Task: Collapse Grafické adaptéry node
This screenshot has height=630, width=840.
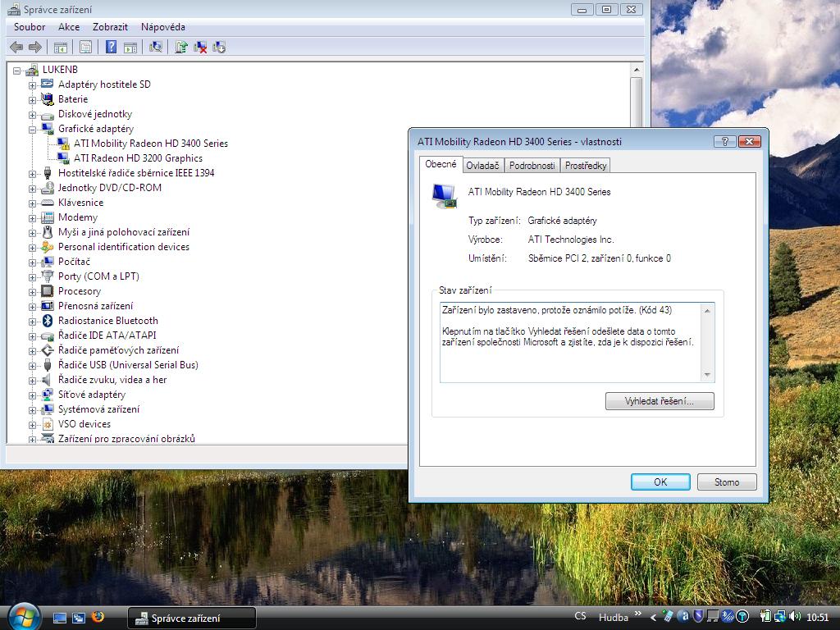Action: (x=32, y=129)
